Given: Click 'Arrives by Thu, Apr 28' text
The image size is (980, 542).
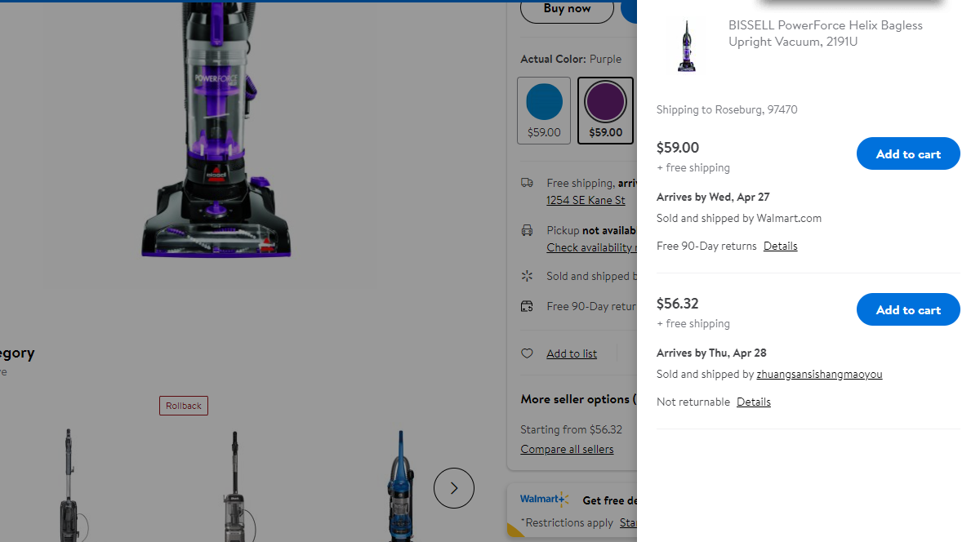Looking at the screenshot, I should (711, 353).
